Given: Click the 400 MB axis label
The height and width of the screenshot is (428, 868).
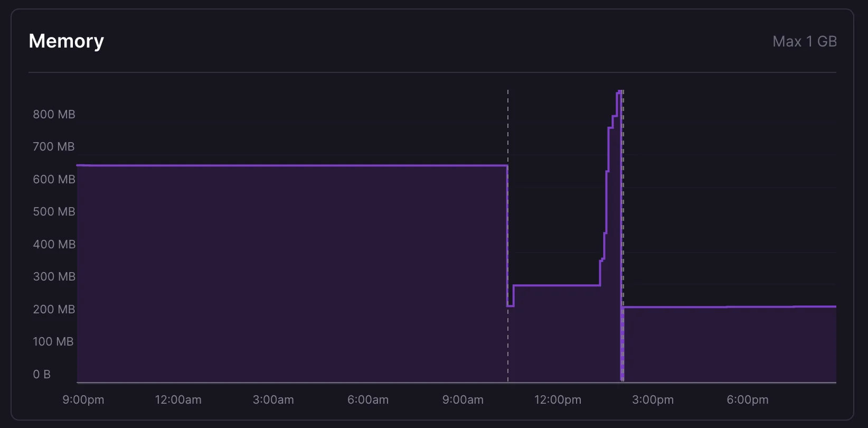Looking at the screenshot, I should (x=54, y=244).
